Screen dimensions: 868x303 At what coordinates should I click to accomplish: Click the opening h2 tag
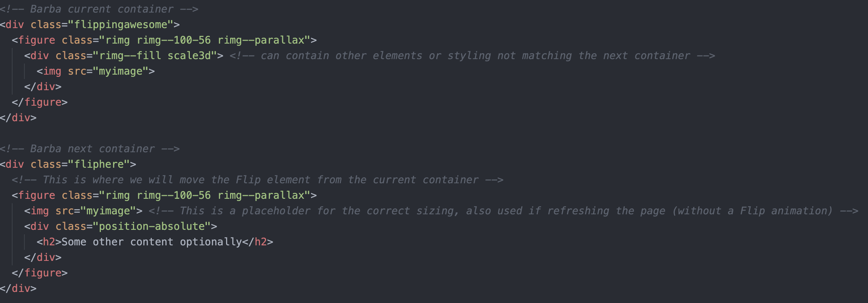(x=49, y=242)
